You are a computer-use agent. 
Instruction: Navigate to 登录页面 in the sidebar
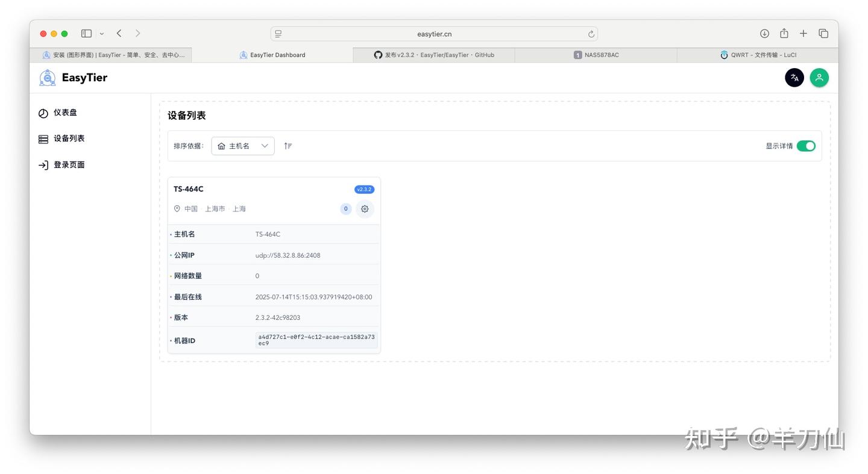[61, 165]
